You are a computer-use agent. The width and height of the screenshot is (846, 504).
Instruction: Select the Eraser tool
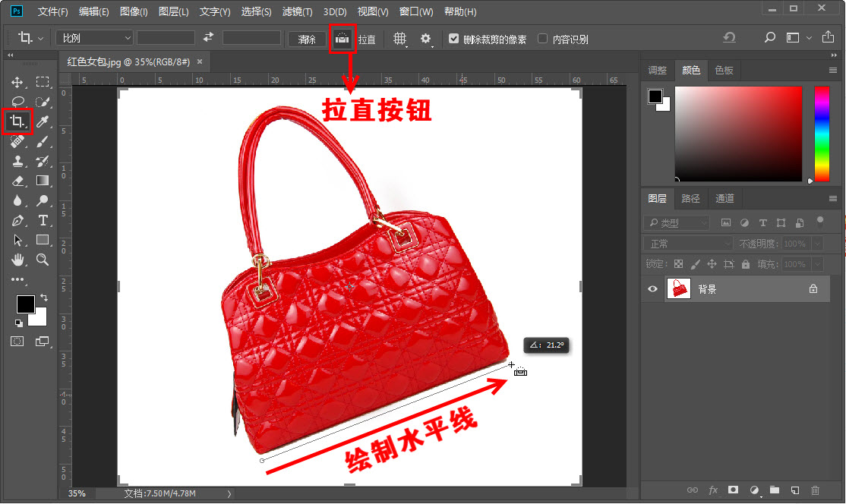pyautogui.click(x=17, y=181)
